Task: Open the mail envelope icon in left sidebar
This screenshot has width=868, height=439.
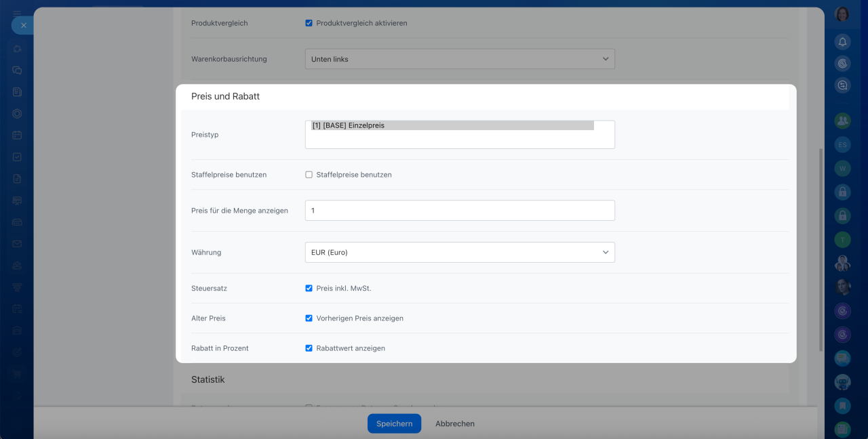Action: [x=17, y=244]
